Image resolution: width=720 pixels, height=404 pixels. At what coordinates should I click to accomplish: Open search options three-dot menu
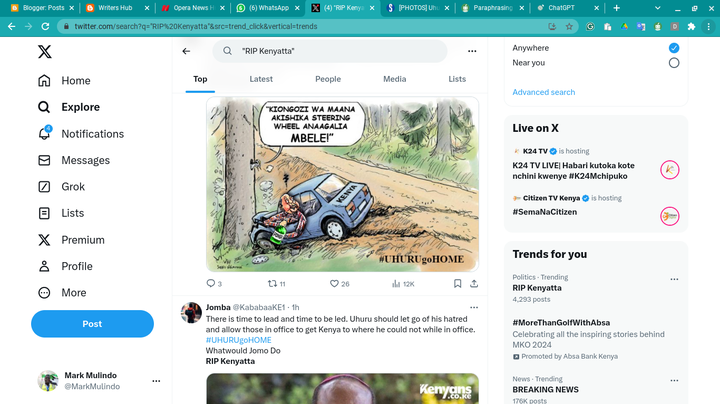tap(472, 51)
